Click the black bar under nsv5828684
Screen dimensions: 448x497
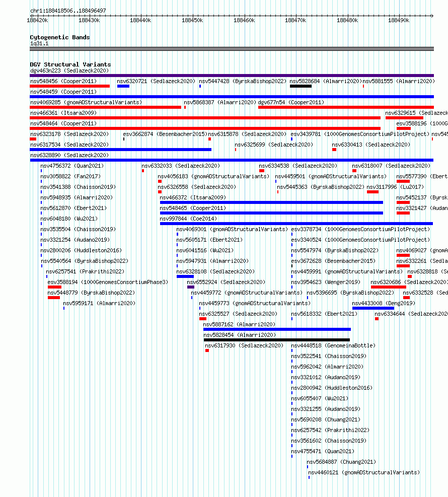pos(301,86)
